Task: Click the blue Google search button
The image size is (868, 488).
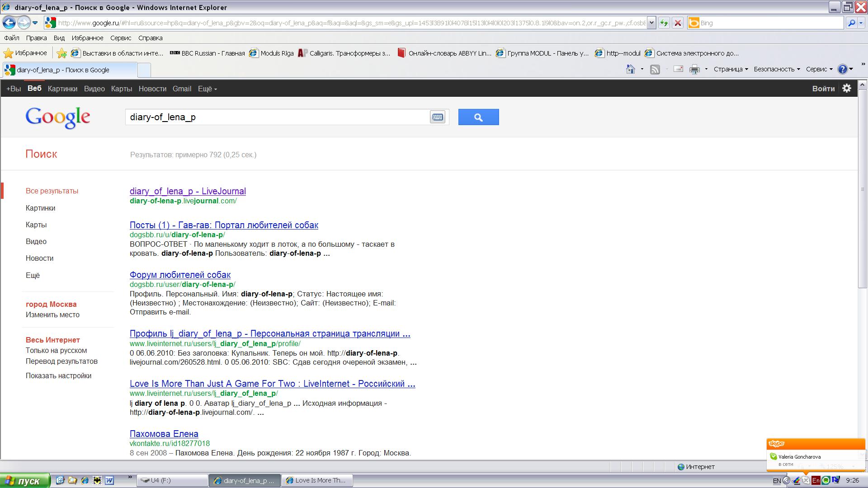Action: pyautogui.click(x=478, y=117)
